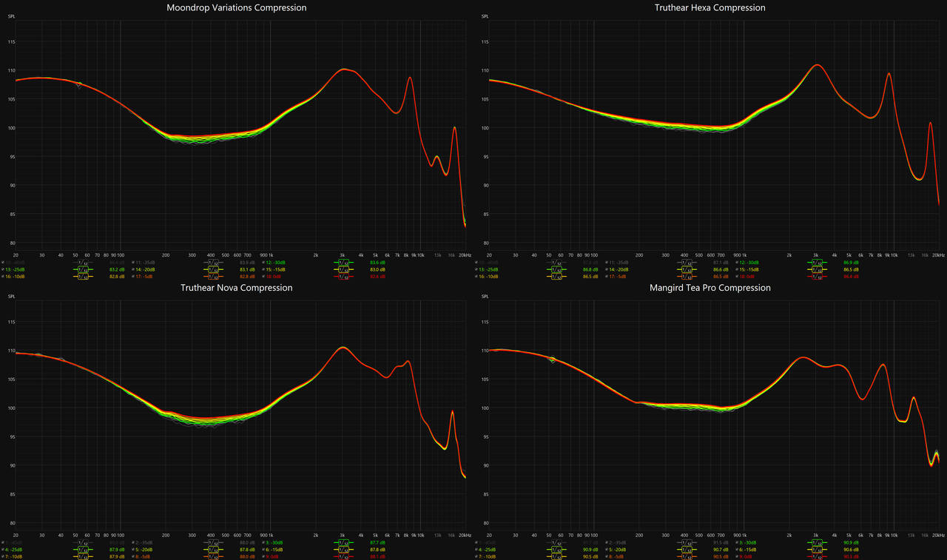The image size is (947, 560).
Task: Toggle Moondrop Variations trace 15: -15dB checkbox
Action: tap(264, 270)
